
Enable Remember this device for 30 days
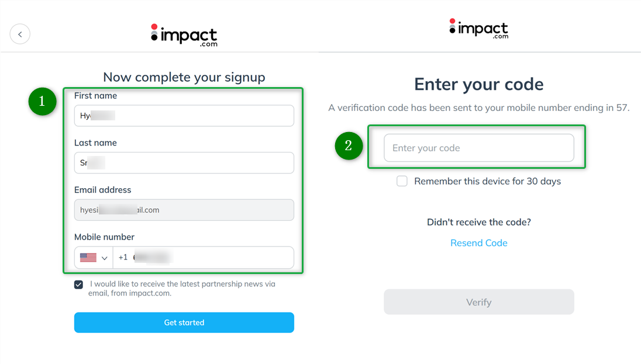(402, 181)
